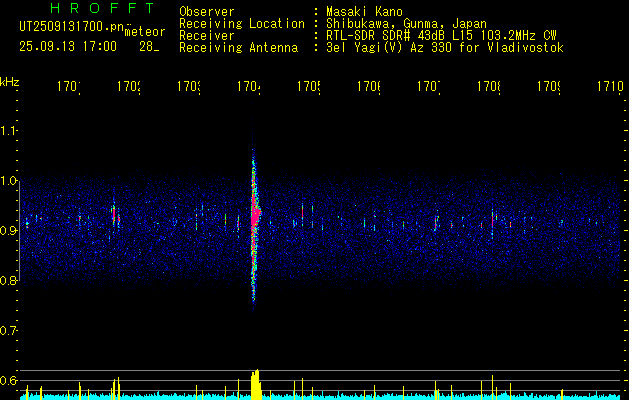Click time axis label 1705

pos(309,87)
